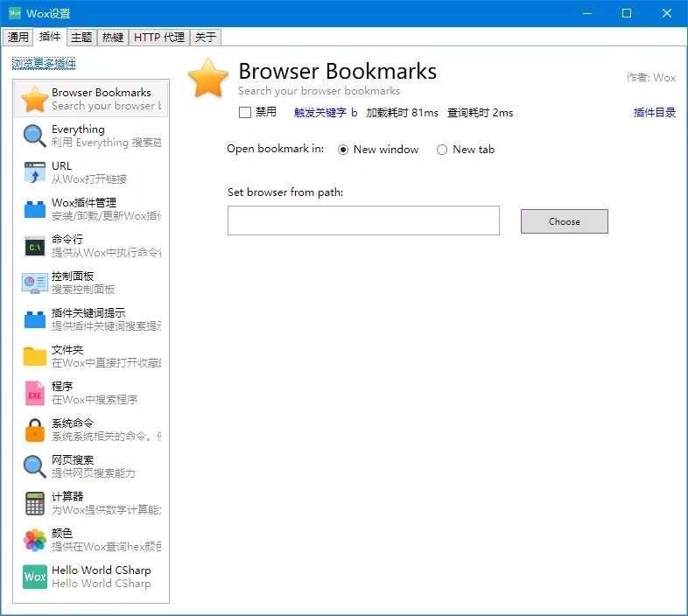The height and width of the screenshot is (616, 688).
Task: Select the 插件关键词提示 plugin title text
Action: [88, 312]
